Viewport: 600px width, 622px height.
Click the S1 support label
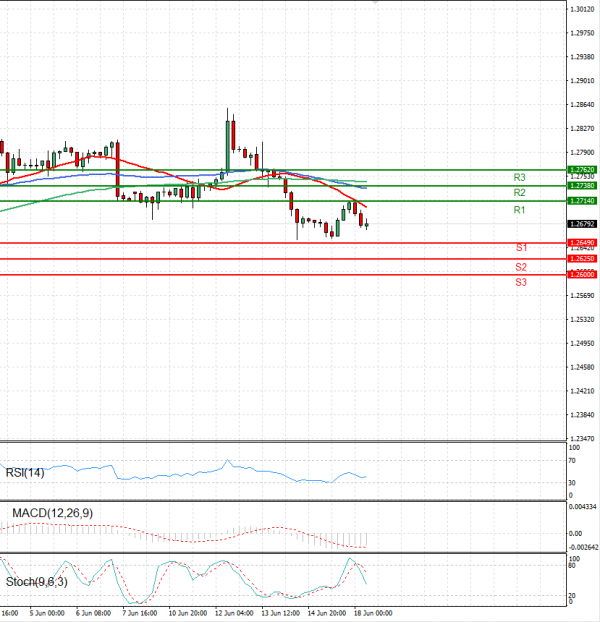[x=521, y=247]
